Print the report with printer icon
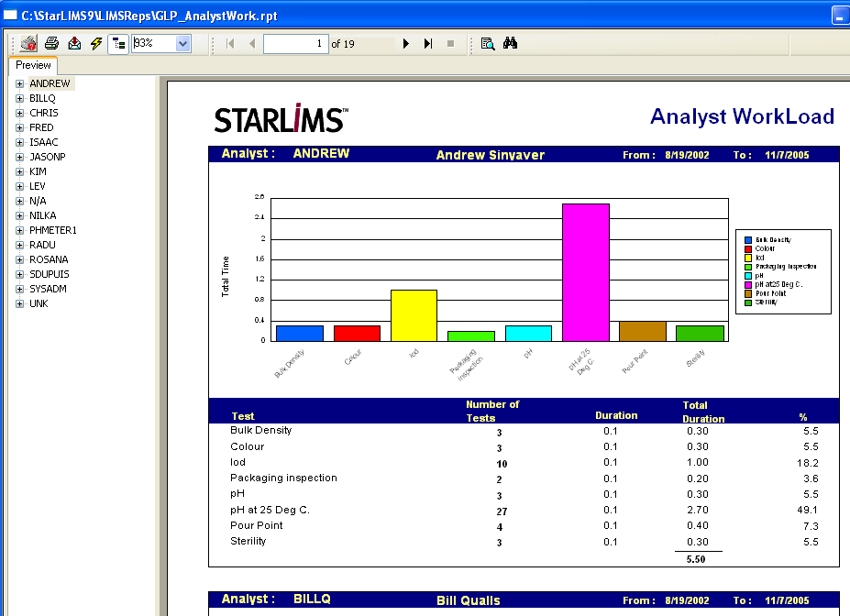Screen dimensions: 850x616 point(52,43)
